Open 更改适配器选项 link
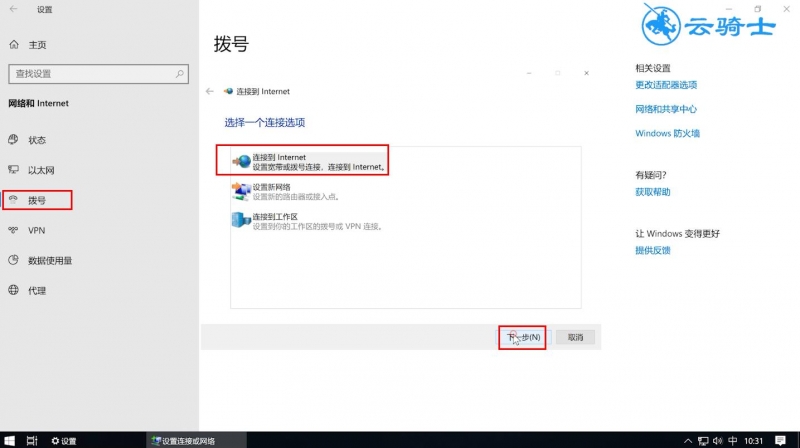The height and width of the screenshot is (448, 800). coord(666,85)
